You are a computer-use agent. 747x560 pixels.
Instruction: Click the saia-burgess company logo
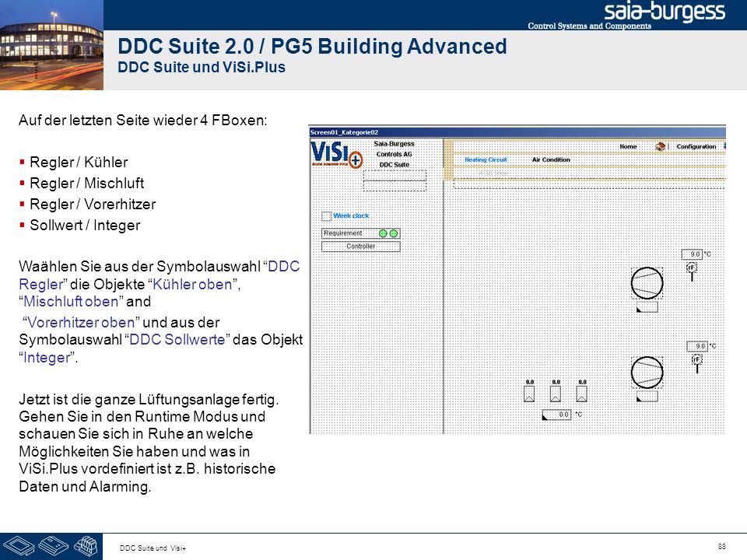click(x=665, y=12)
